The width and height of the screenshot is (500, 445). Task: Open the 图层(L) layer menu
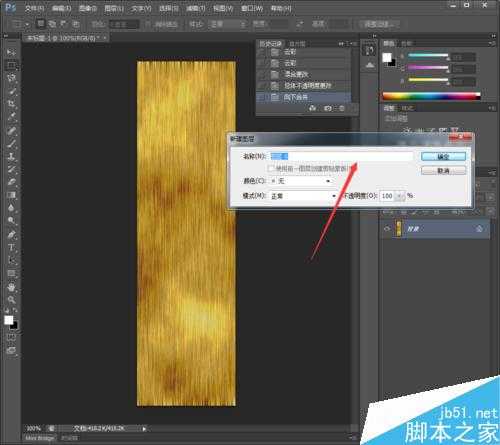click(114, 8)
